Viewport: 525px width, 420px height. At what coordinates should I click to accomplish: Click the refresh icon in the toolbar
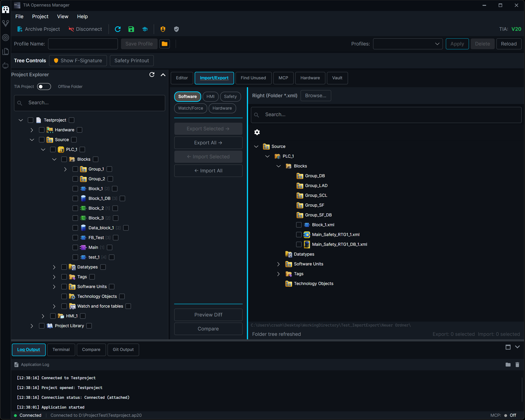118,29
